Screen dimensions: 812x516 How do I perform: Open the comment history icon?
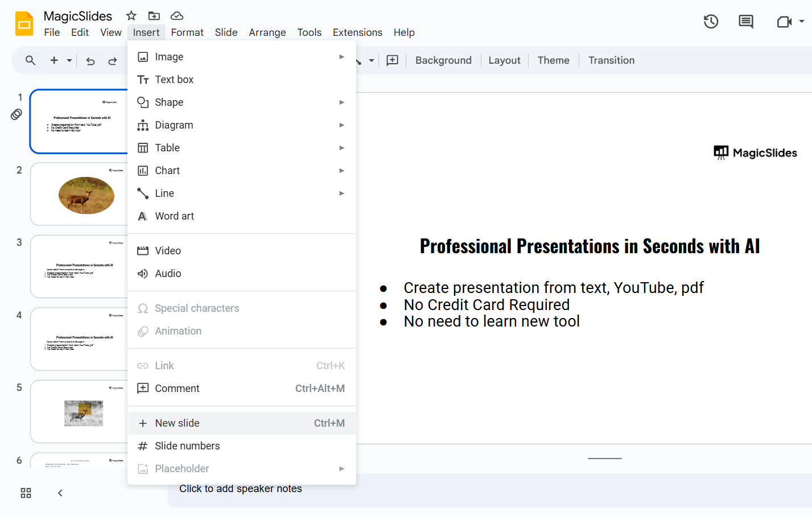745,22
